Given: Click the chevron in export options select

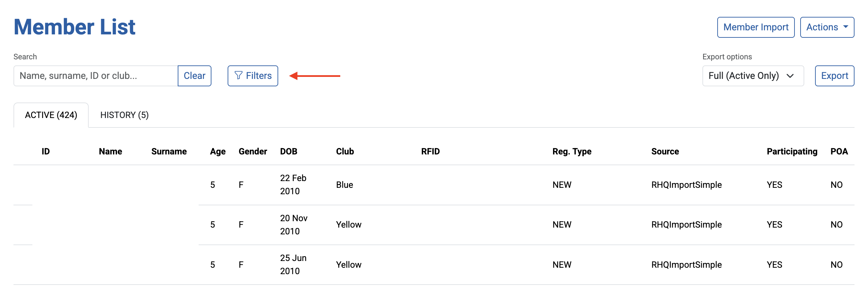Looking at the screenshot, I should click(790, 76).
